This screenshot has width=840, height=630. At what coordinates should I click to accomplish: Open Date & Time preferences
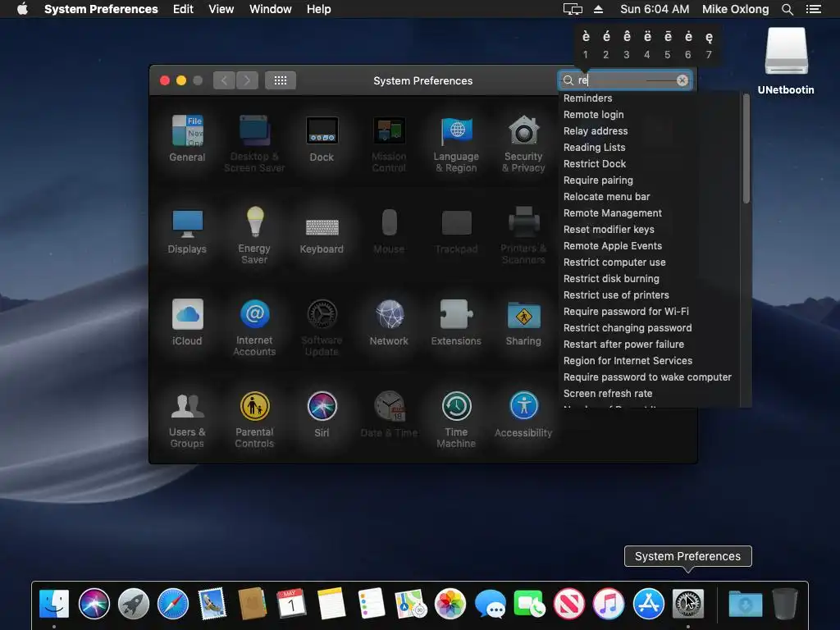tap(389, 414)
